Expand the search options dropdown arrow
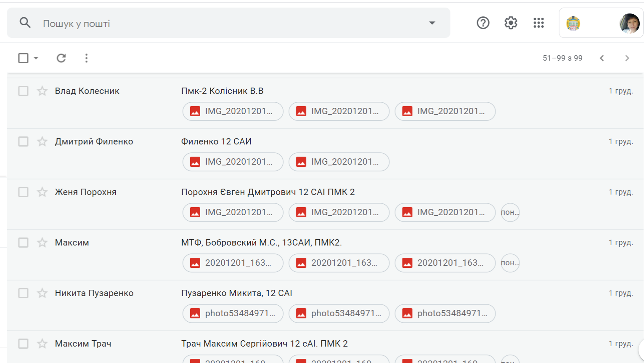The width and height of the screenshot is (644, 363). click(432, 23)
